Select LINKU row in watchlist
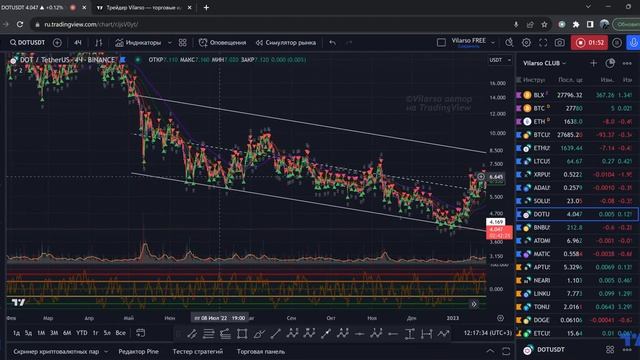This screenshot has width=640, height=360. point(578,293)
